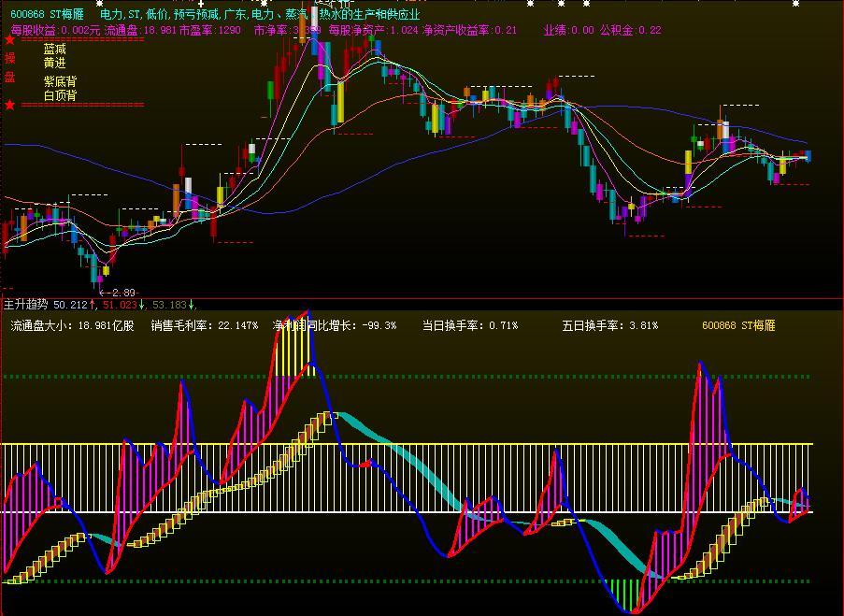The image size is (844, 616).
Task: Select the 黄进 legend entry
Action: tap(55, 63)
